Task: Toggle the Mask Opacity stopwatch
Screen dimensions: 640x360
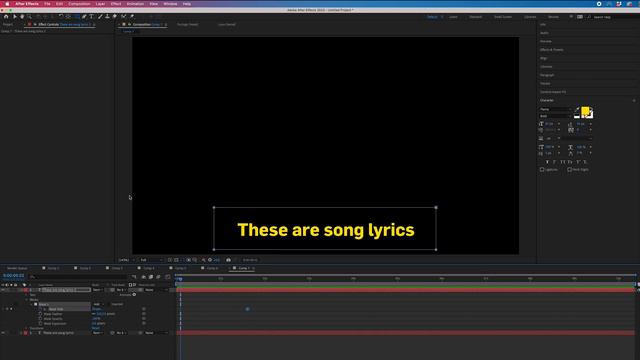Action: click(40, 319)
